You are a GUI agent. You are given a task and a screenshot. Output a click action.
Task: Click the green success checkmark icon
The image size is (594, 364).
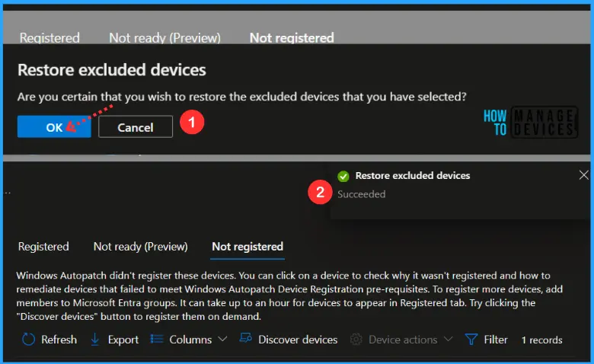point(343,176)
